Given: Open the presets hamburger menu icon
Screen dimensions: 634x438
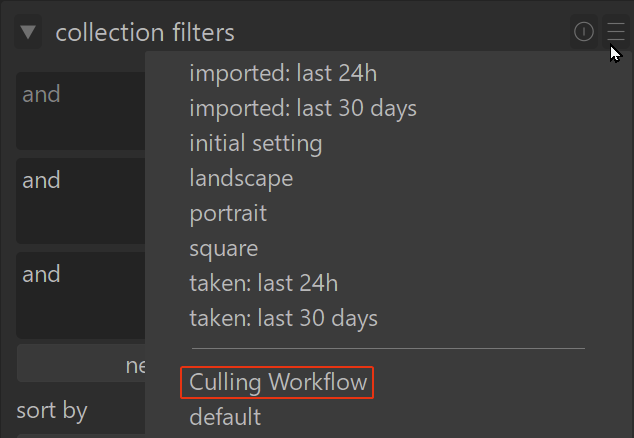Looking at the screenshot, I should coord(615,33).
